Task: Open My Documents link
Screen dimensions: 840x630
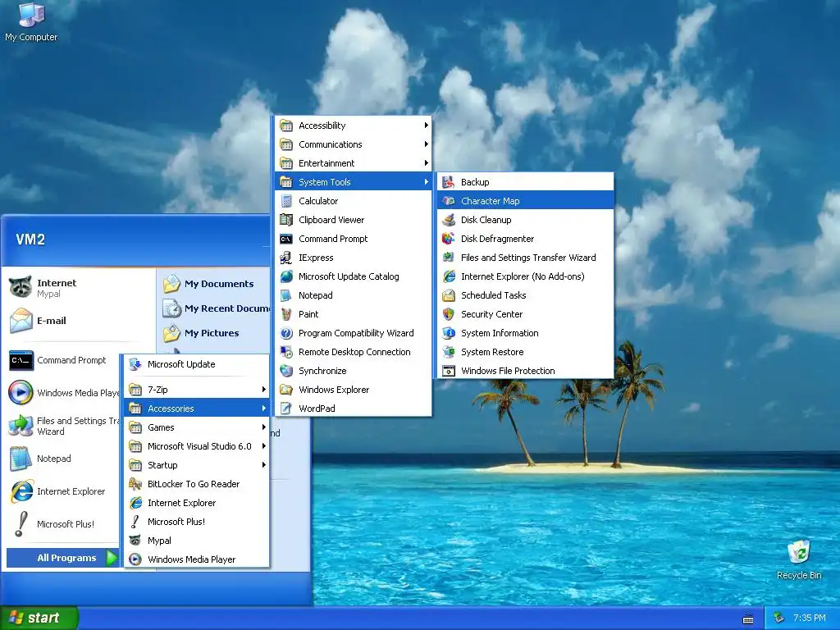Action: pyautogui.click(x=214, y=284)
